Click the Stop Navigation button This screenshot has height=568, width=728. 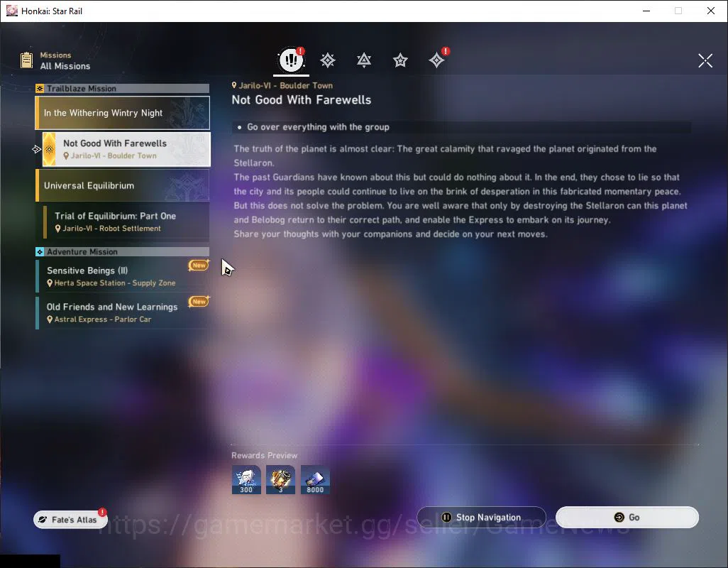pos(482,518)
